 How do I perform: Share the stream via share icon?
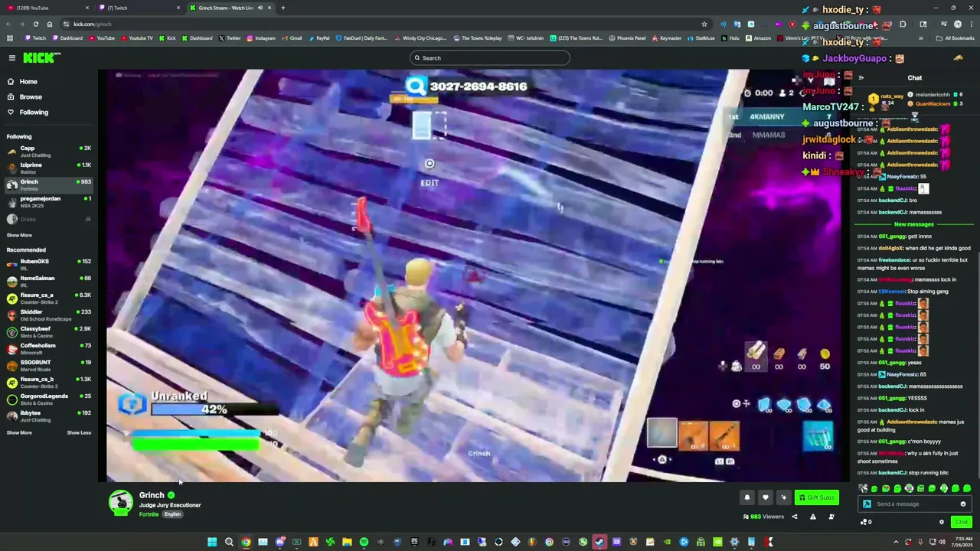pyautogui.click(x=794, y=517)
